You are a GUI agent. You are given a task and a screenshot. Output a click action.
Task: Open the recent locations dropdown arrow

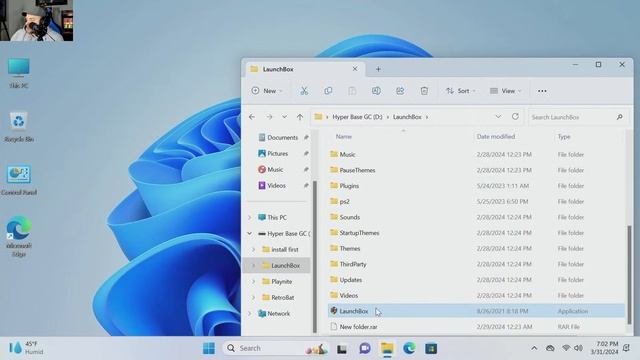pyautogui.click(x=284, y=117)
